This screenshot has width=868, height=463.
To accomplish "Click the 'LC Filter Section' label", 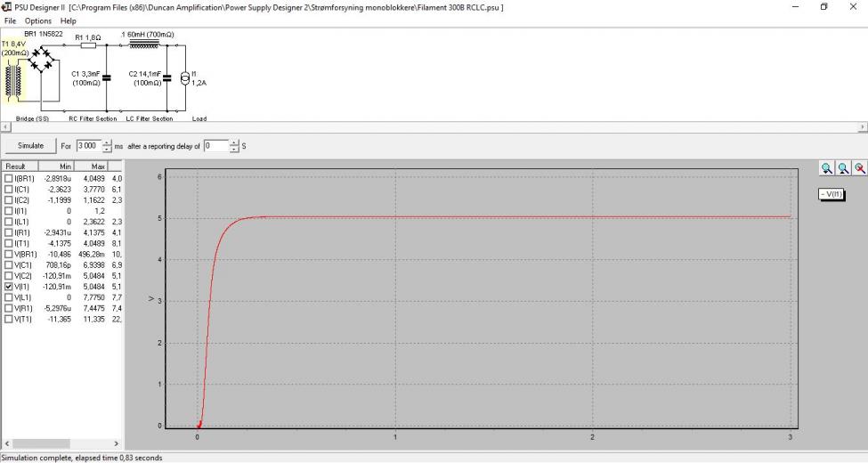I will pyautogui.click(x=150, y=118).
